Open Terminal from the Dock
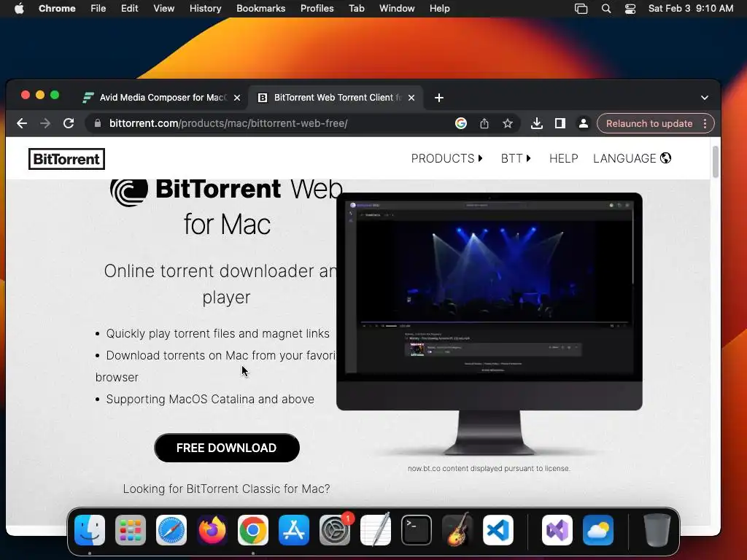The image size is (747, 560). [417, 530]
